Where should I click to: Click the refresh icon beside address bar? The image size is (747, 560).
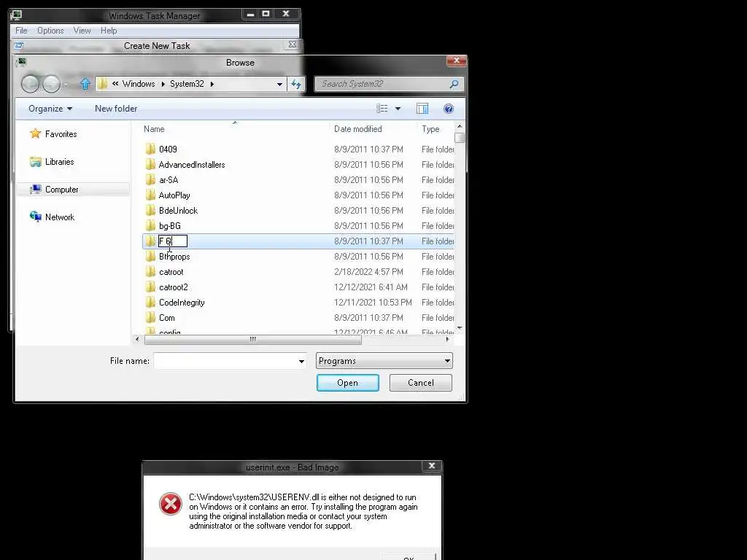point(296,85)
